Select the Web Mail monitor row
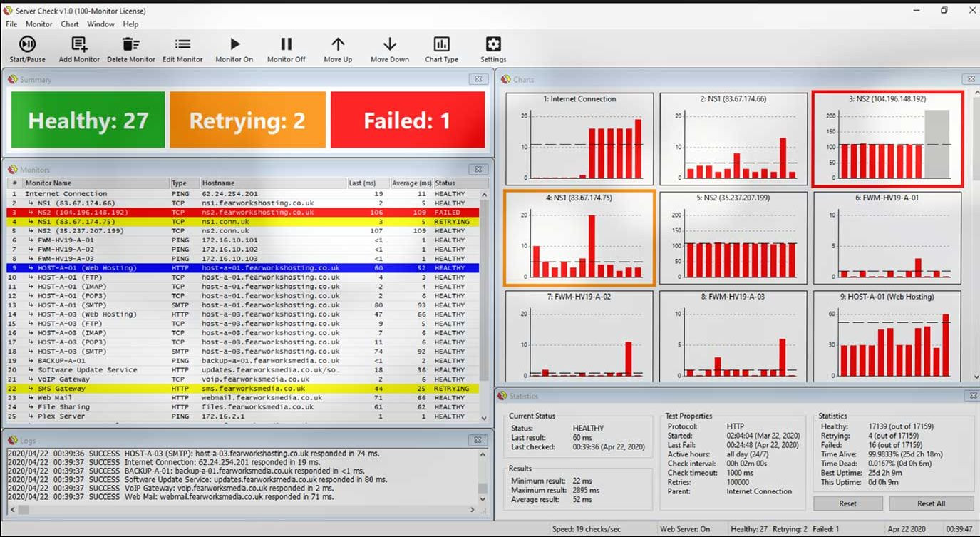Image resolution: width=980 pixels, height=537 pixels. click(242, 398)
